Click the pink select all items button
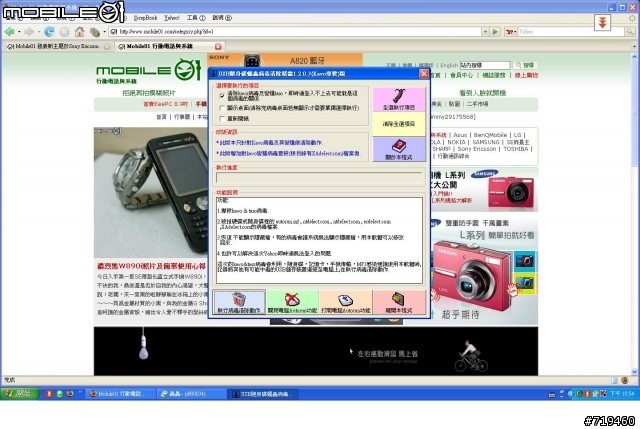 399,99
